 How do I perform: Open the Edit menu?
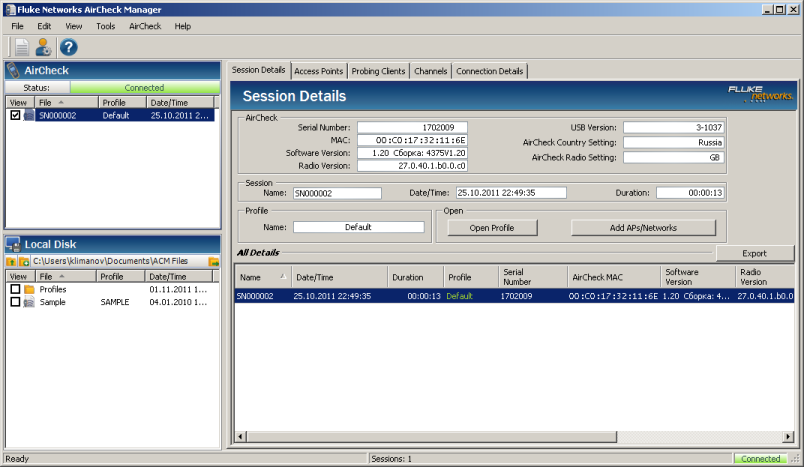(x=44, y=26)
